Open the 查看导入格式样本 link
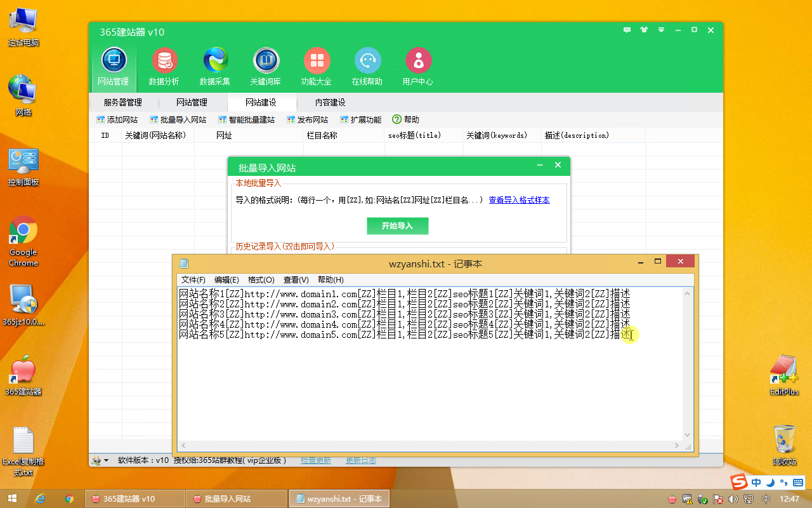Viewport: 812px width, 508px height. pos(520,200)
